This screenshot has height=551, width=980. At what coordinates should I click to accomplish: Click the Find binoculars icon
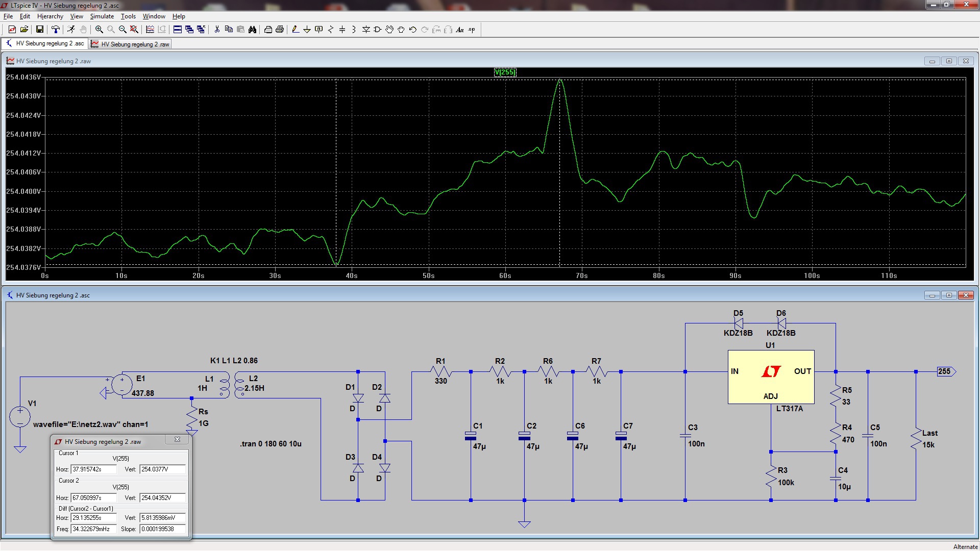(252, 30)
